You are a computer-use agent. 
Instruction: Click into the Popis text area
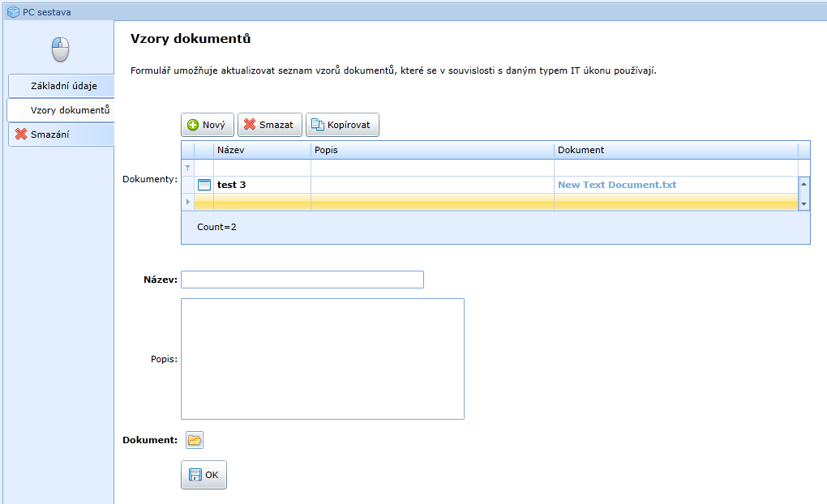click(322, 358)
